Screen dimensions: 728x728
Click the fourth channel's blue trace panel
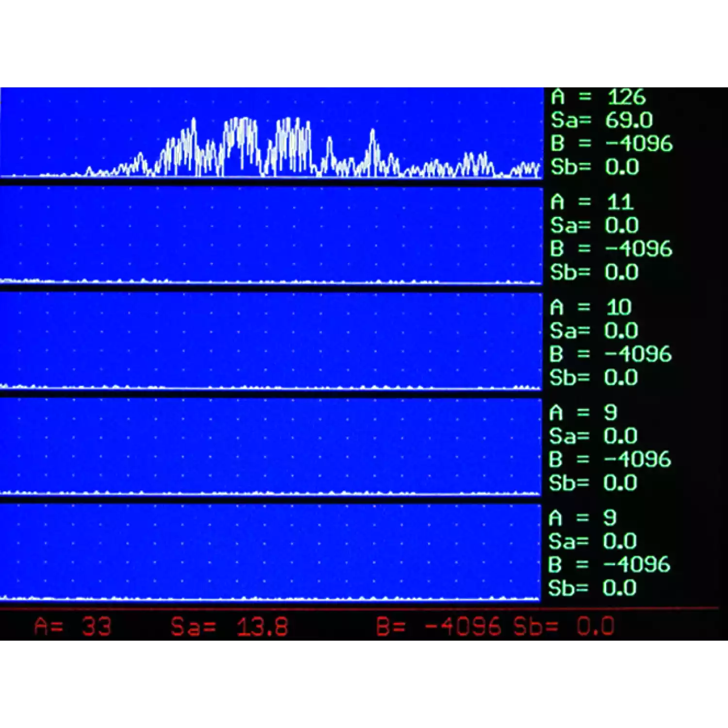271,446
